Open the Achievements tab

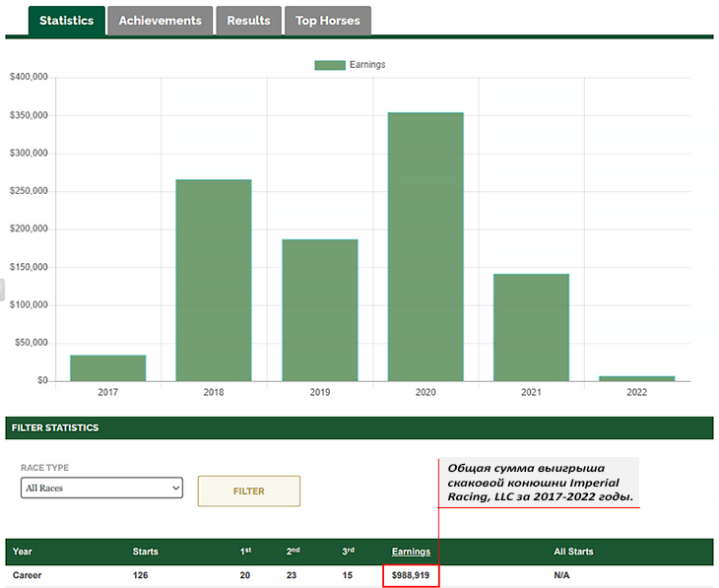click(x=160, y=21)
